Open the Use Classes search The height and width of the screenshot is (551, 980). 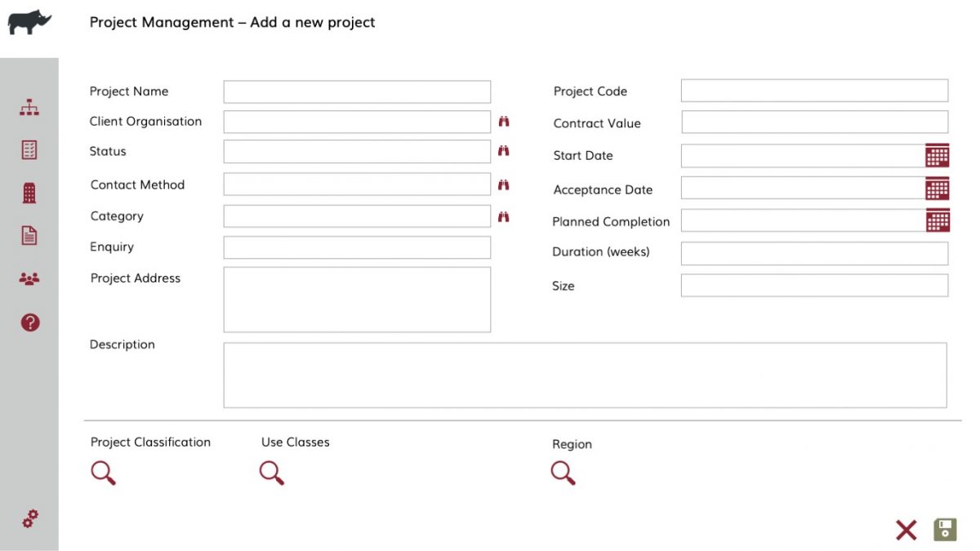(x=272, y=472)
